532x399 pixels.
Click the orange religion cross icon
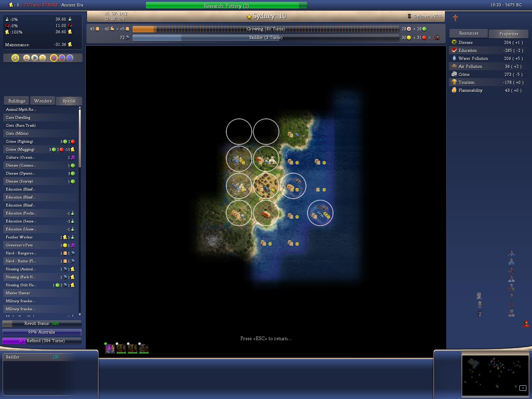pos(455,18)
